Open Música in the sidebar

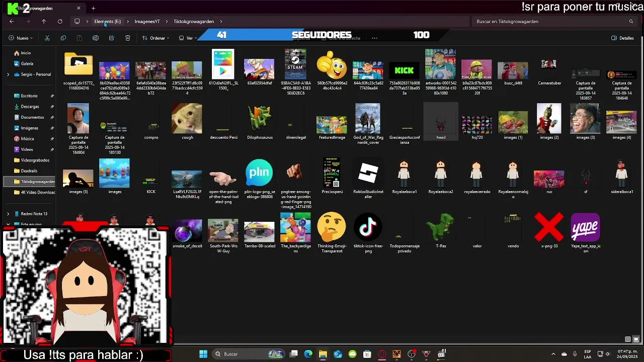click(x=27, y=139)
